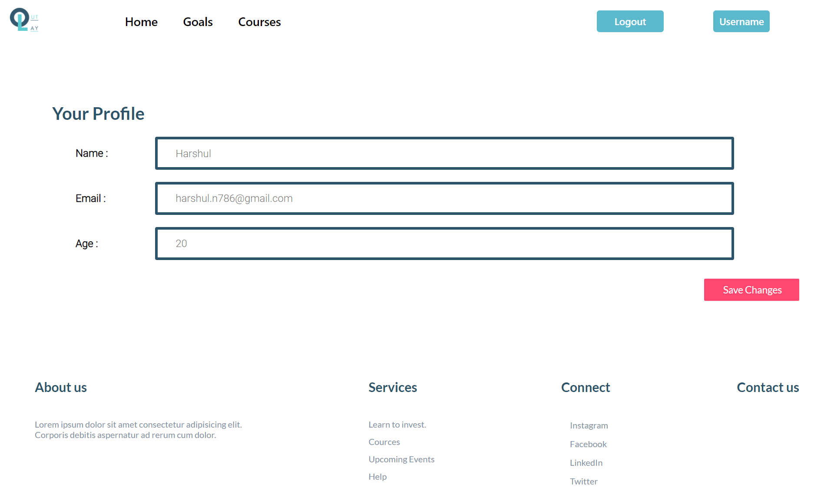834x504 pixels.
Task: Focus the Name input field
Action: tap(444, 153)
